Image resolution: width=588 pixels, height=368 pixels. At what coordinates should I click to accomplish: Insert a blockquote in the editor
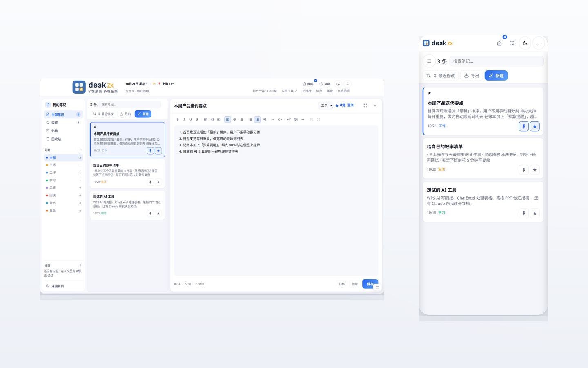(x=273, y=119)
